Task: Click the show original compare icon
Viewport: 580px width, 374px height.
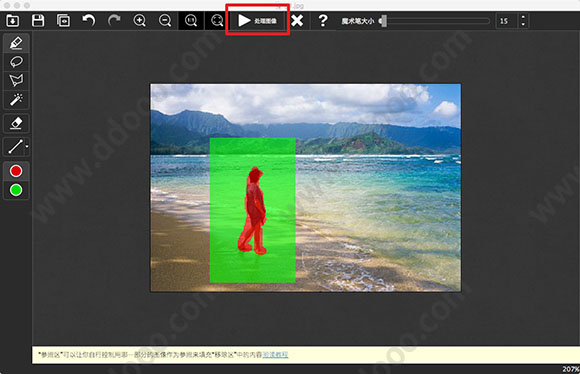Action: (63, 21)
